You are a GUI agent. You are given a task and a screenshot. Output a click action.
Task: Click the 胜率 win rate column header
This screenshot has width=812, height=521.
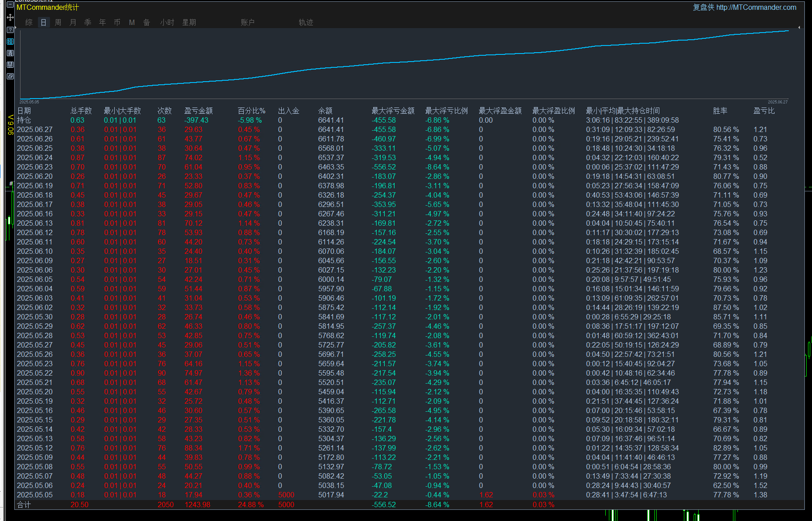pos(720,111)
